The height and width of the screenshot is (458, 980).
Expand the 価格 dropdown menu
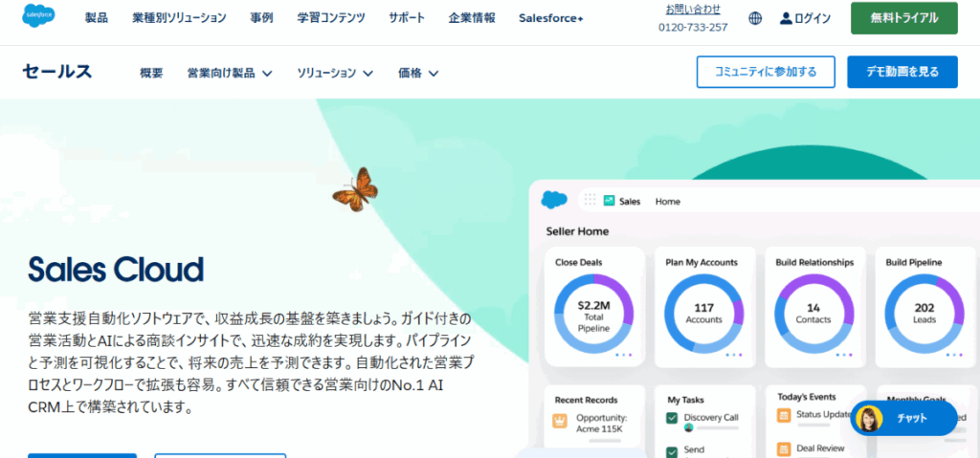coord(418,73)
